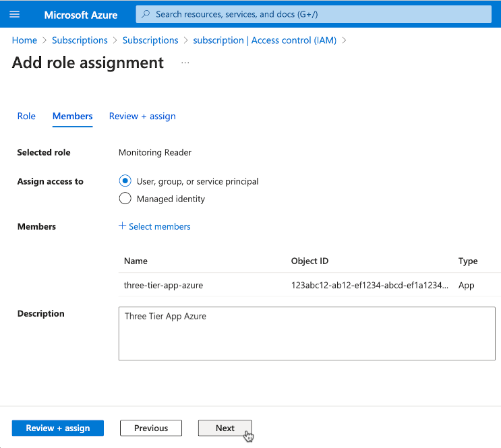This screenshot has width=501, height=448.
Task: Open the ellipsis more options menu
Action: [185, 63]
